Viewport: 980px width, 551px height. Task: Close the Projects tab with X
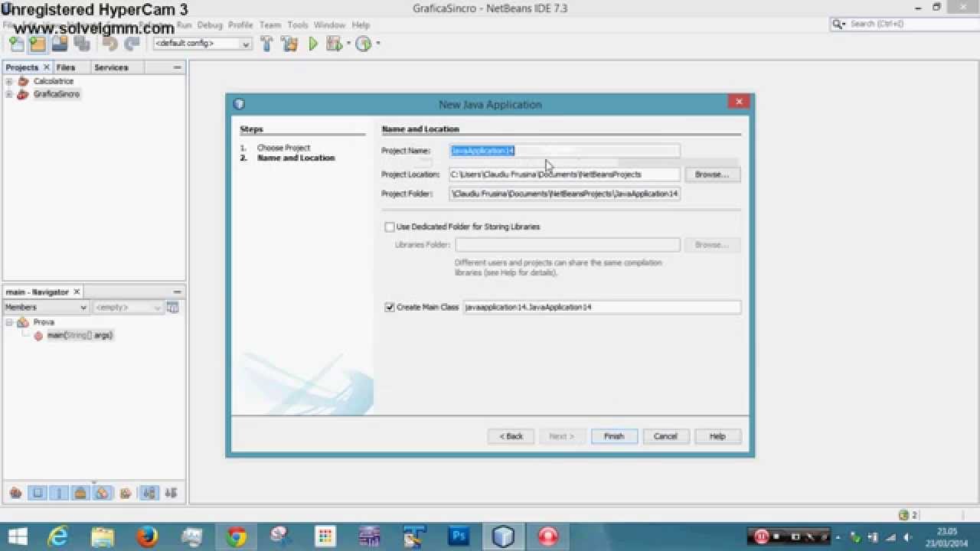(46, 67)
